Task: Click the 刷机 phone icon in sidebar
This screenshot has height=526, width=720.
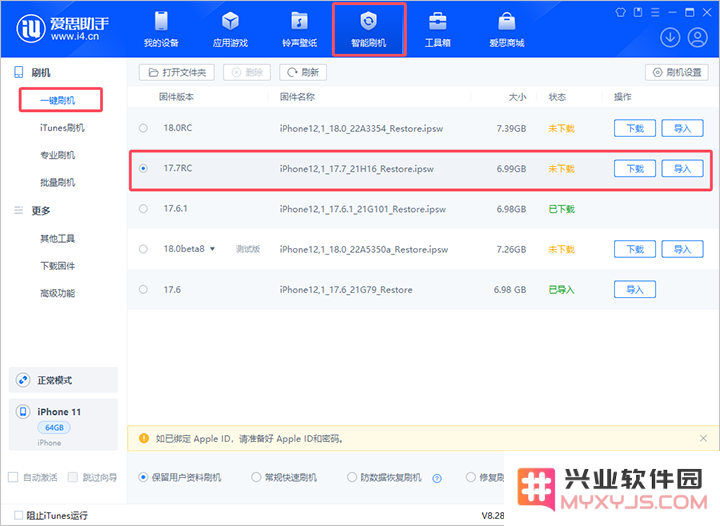Action: coord(18,72)
